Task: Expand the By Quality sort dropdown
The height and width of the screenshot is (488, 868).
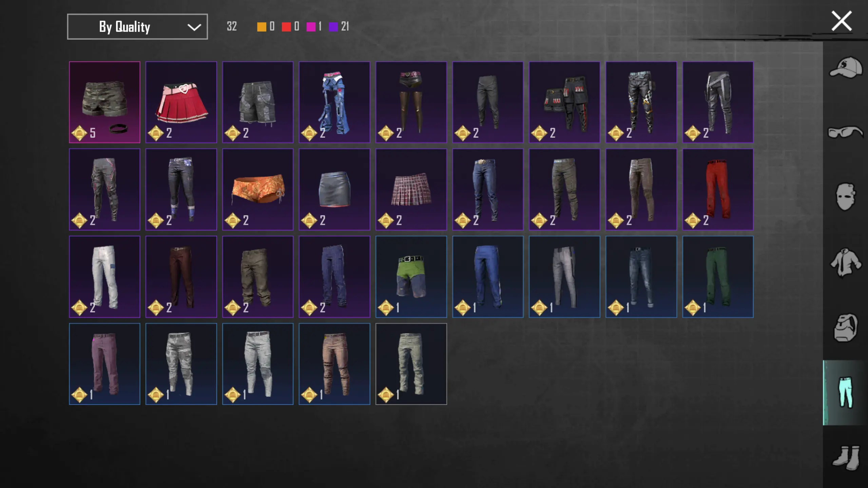Action: click(x=137, y=26)
